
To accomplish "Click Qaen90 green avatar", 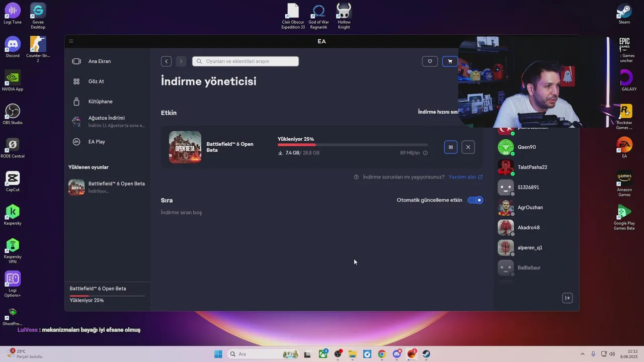I will [506, 147].
